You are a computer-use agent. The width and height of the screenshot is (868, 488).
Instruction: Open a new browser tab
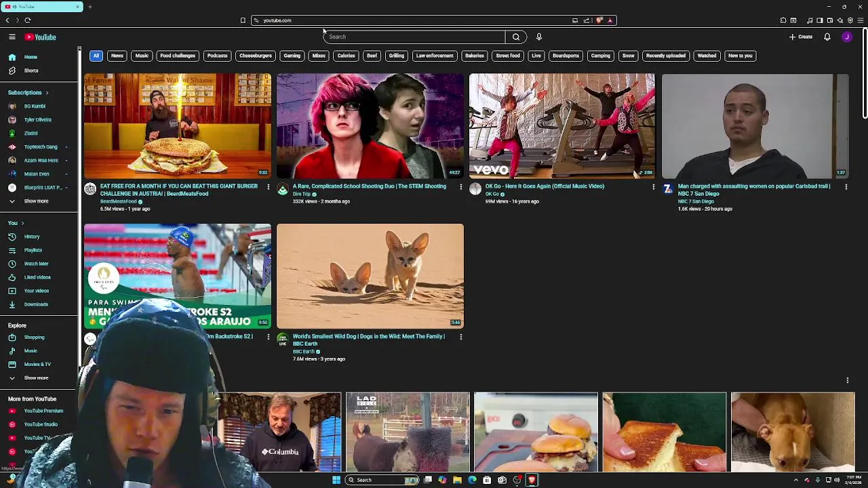point(90,7)
